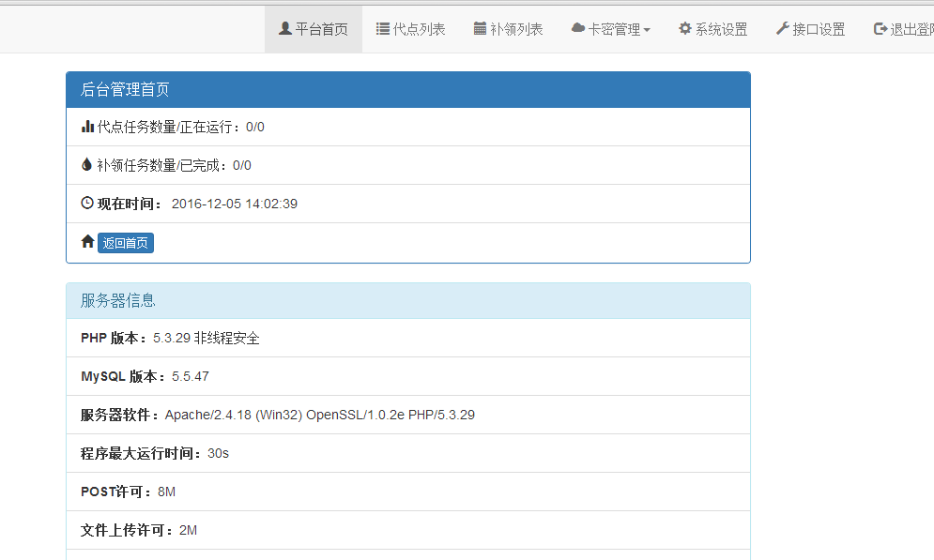Click the POST许可 value 8M
The image size is (934, 560).
(167, 492)
